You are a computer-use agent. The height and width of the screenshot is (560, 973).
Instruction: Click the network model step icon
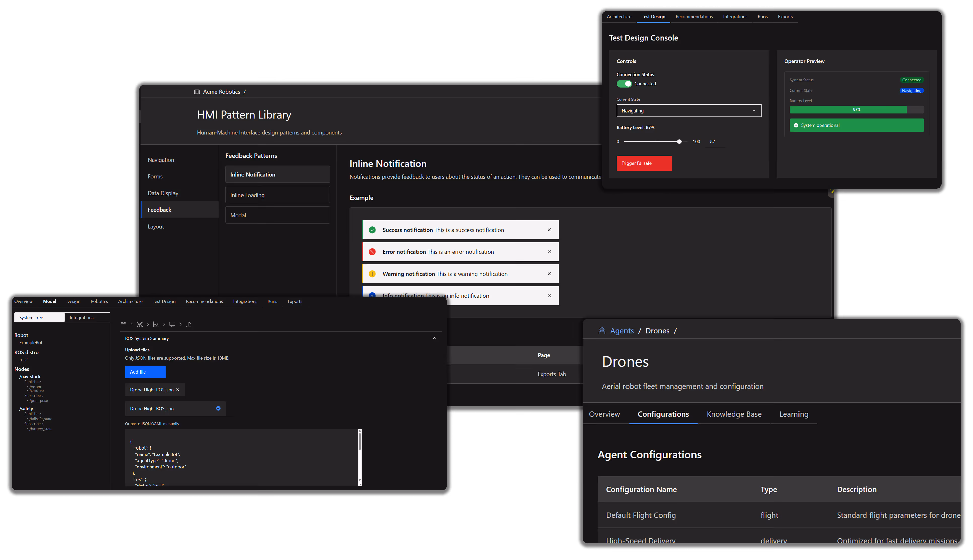coord(140,324)
